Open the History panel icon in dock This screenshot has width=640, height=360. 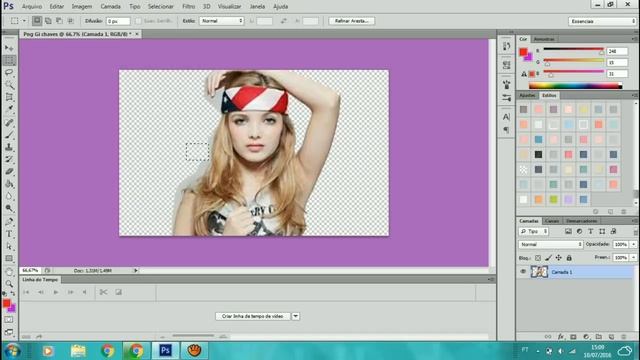coord(507,46)
